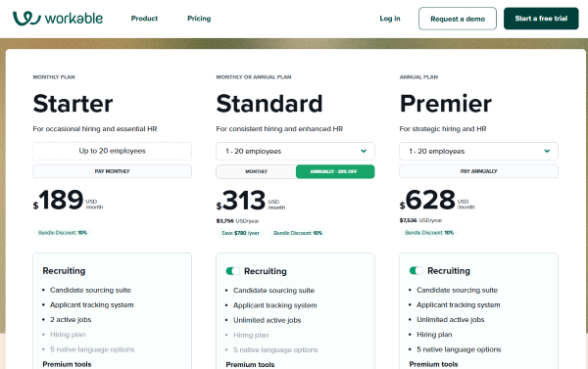Image resolution: width=588 pixels, height=369 pixels.
Task: Click '5 native language options' in Standard plan
Action: click(275, 349)
